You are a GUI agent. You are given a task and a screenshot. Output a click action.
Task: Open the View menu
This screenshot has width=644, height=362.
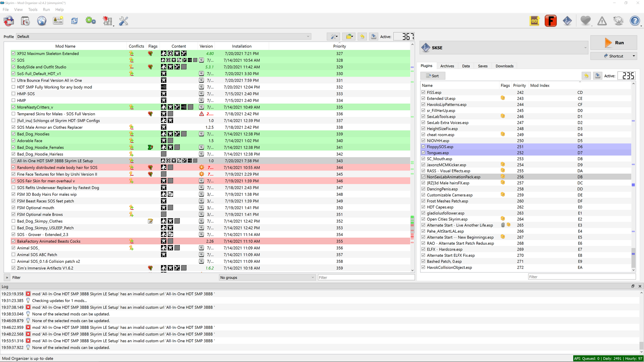[x=18, y=9]
